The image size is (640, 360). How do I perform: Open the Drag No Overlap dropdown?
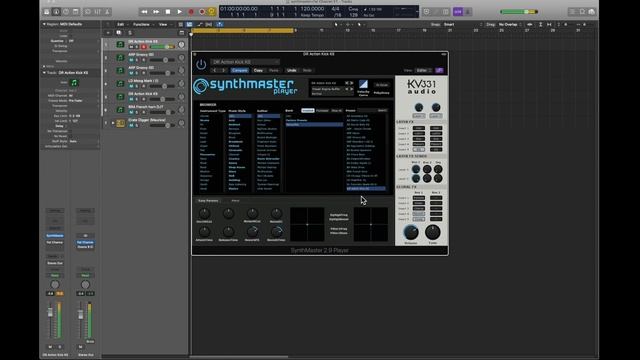[x=510, y=24]
